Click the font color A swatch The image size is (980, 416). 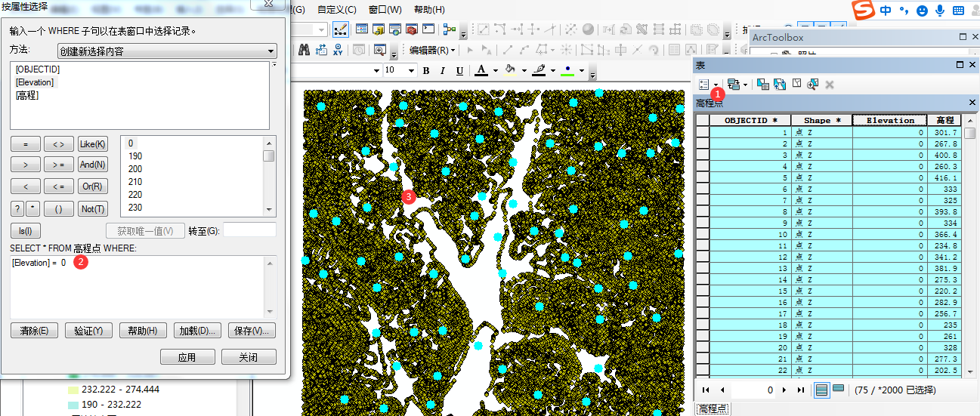click(x=481, y=70)
